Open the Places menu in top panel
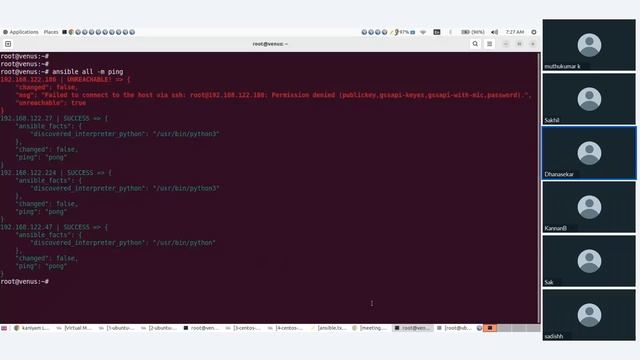This screenshot has width=640, height=360. 51,32
